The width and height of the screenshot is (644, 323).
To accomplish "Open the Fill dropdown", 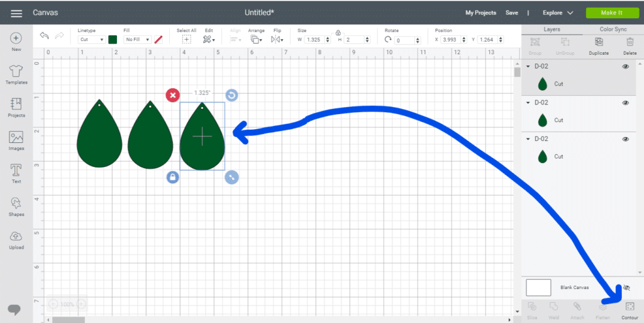I will [138, 40].
